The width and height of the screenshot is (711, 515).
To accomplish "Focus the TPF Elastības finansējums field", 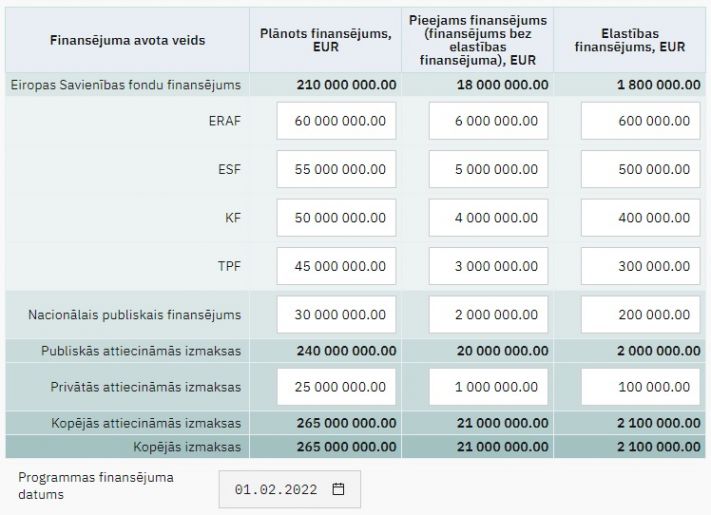I will (640, 266).
